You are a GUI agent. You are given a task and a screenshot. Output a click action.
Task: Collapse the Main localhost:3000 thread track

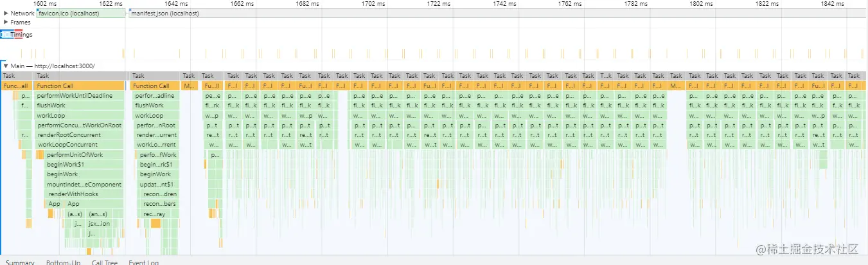tap(6, 66)
